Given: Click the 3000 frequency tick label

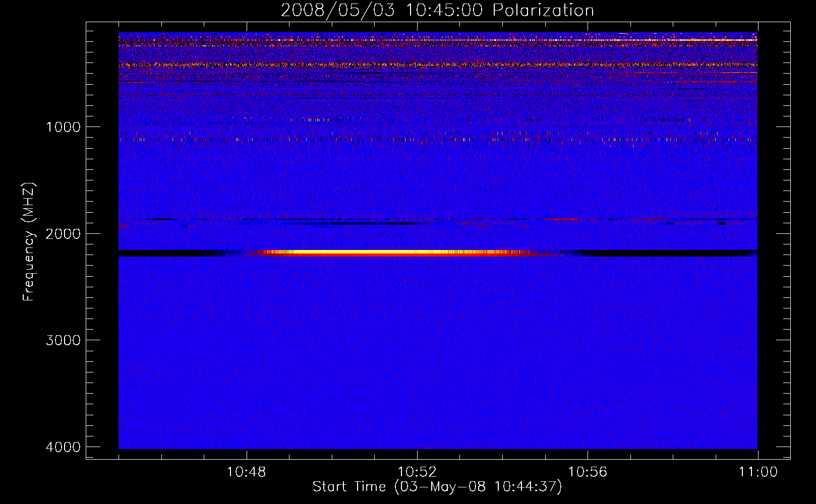Looking at the screenshot, I should [63, 340].
